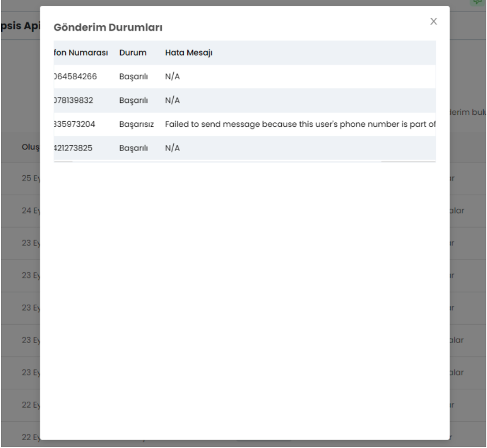The image size is (487, 448).
Task: Click the Hata Mesajı column header
Action: tap(188, 53)
